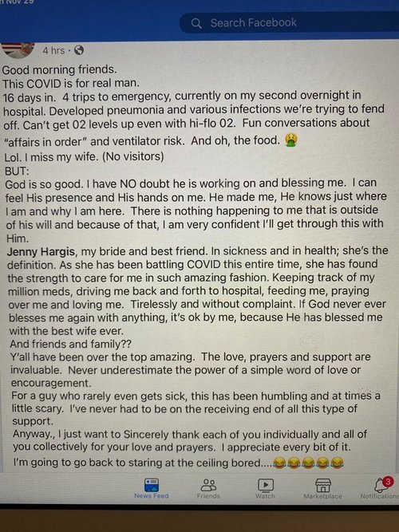Click the Search Facebook input field
The image size is (399, 532).
(290, 23)
